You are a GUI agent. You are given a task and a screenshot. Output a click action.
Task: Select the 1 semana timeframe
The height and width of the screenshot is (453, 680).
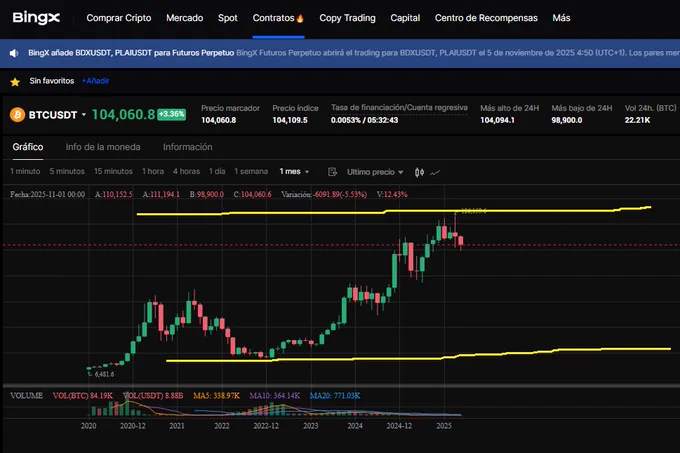tap(251, 172)
